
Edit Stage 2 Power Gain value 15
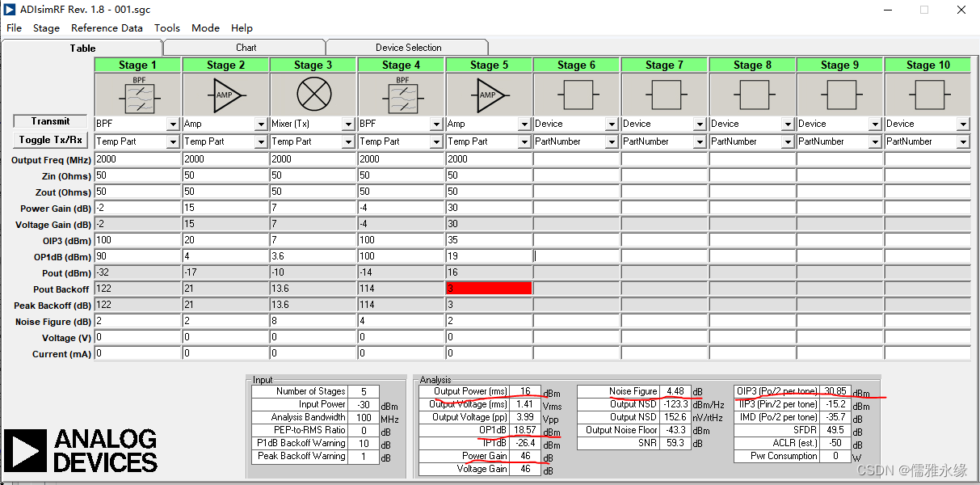tap(225, 208)
